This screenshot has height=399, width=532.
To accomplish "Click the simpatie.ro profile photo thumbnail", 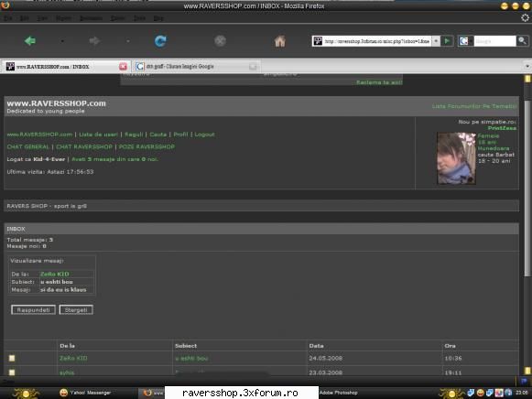I will 456,158.
